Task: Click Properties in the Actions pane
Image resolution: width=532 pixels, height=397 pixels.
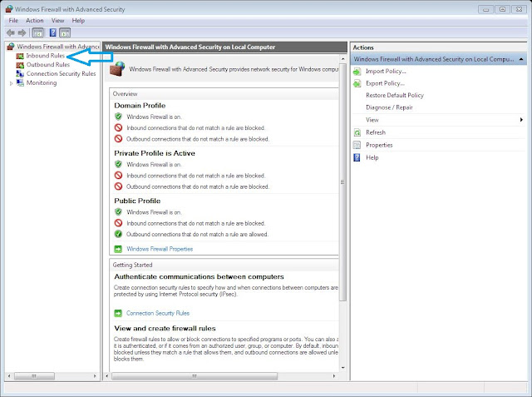Action: point(379,145)
